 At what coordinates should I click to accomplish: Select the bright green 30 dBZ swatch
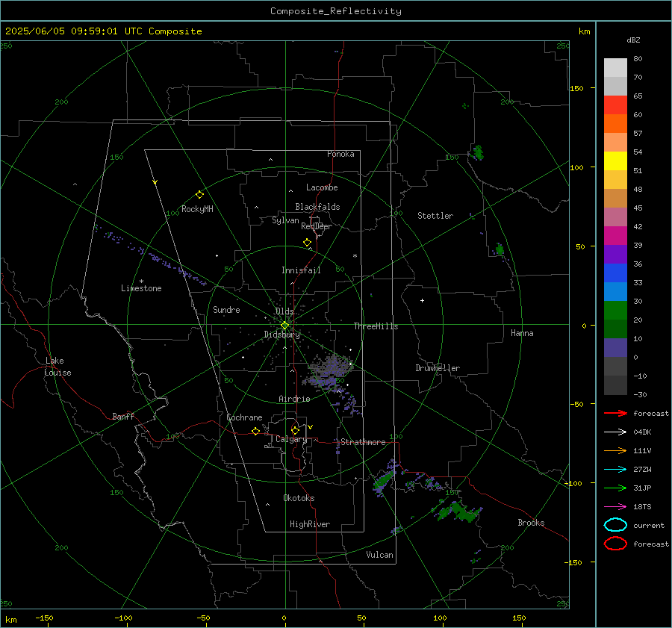pyautogui.click(x=615, y=310)
